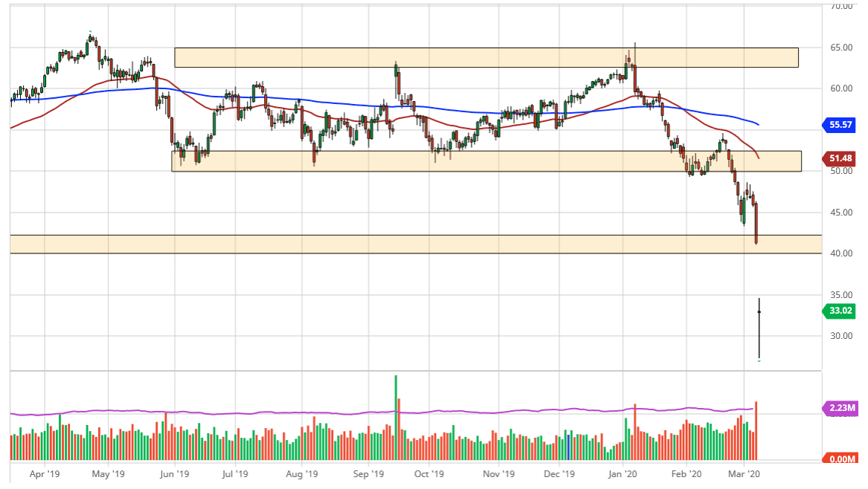Click the purple 2.23M volume average label

click(x=841, y=408)
